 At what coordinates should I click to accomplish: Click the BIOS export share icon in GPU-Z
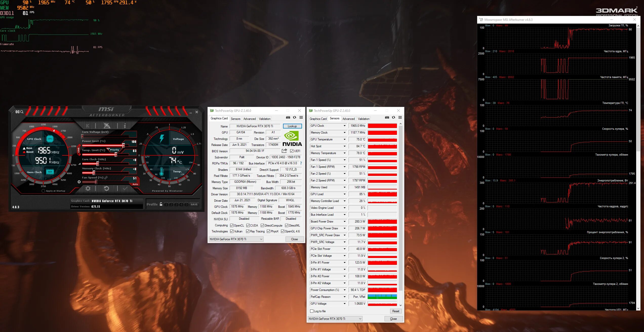[x=284, y=151]
